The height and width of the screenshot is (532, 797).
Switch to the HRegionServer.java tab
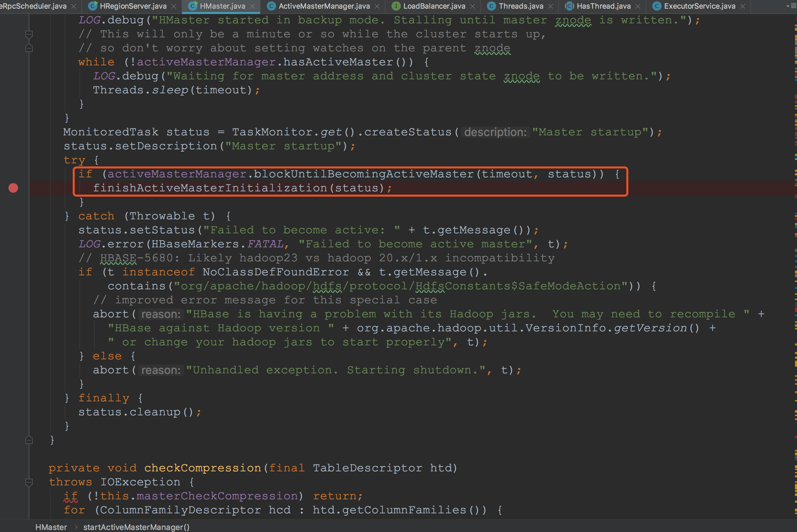133,6
